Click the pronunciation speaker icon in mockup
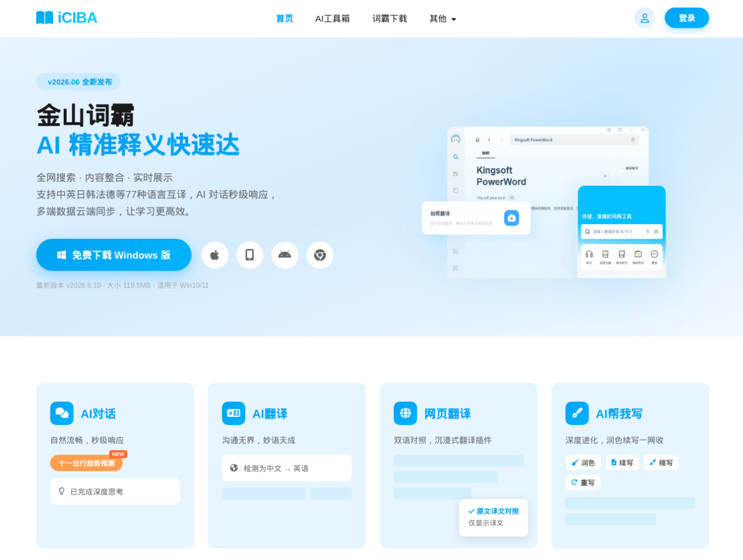Viewport: 743px width, 560px height. [511, 197]
